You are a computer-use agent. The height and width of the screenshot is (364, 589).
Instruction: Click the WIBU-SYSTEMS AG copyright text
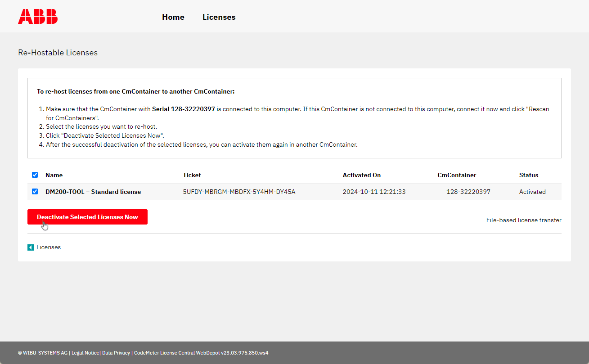[x=43, y=353]
